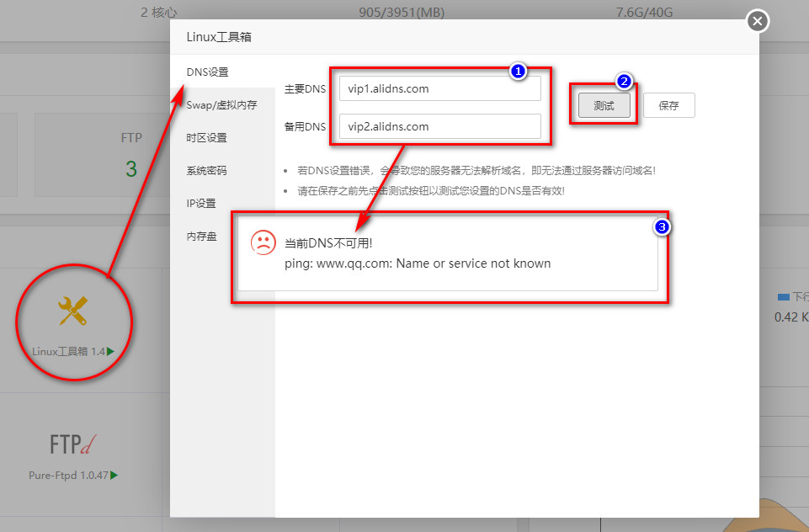809x532 pixels.
Task: Open the 内存盘 tab
Action: [202, 237]
